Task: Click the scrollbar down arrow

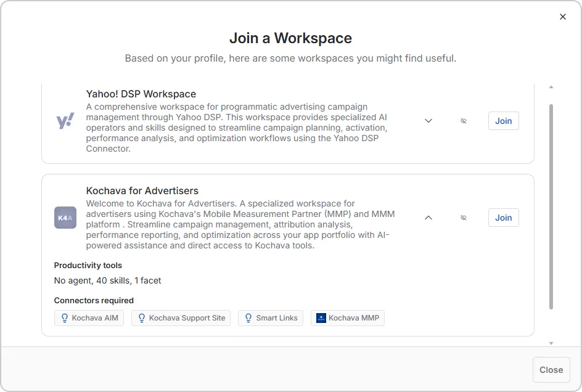Action: coord(551,343)
